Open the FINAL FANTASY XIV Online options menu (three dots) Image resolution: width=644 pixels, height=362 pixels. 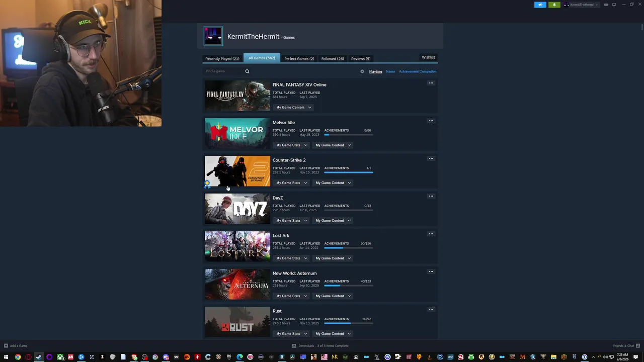[x=431, y=83]
